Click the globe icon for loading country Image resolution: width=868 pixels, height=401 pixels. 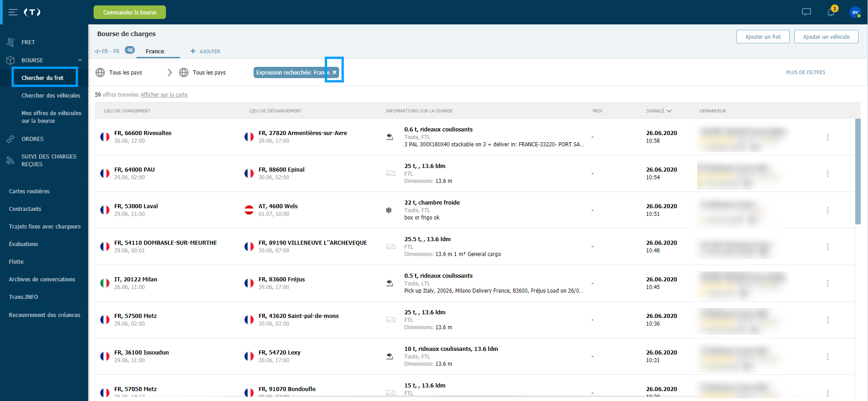coord(100,72)
